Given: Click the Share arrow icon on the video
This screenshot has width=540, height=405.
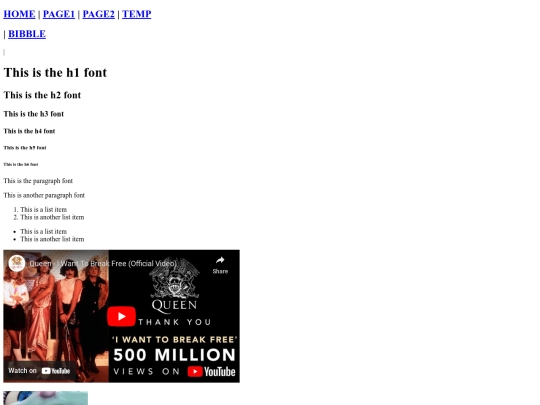Looking at the screenshot, I should 220,261.
